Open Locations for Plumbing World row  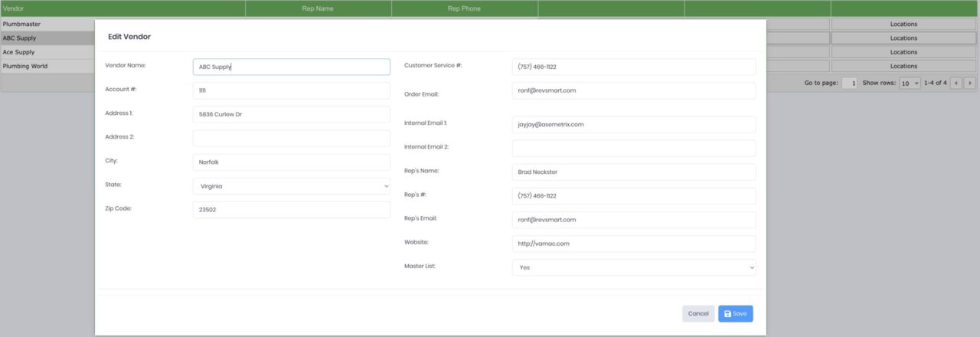coord(903,66)
